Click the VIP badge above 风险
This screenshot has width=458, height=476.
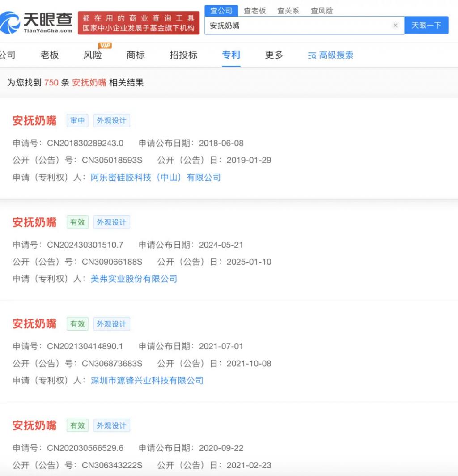(x=105, y=45)
